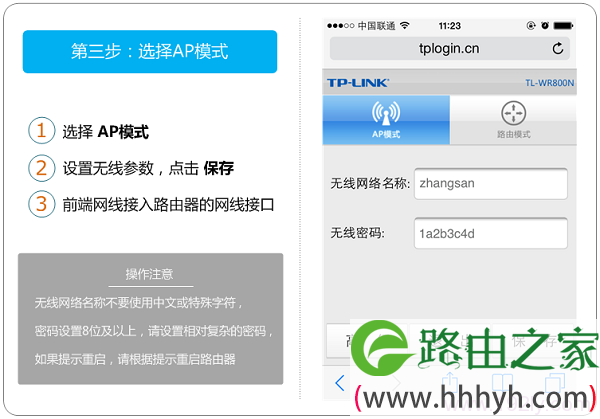Image resolution: width=600 pixels, height=419 pixels.
Task: Focus the 无线网络名称 field with zhangsan
Action: click(491, 184)
